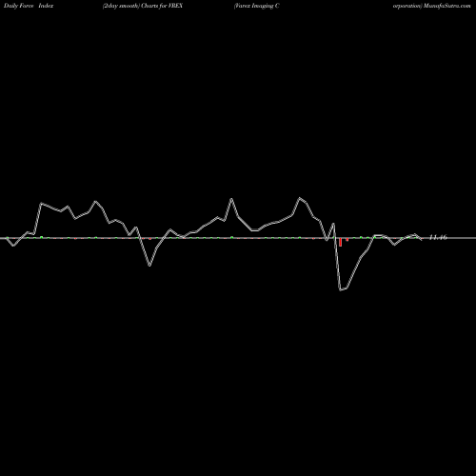The width and height of the screenshot is (476, 476).
Task: Click the 11.46 value label
Action: click(x=438, y=237)
